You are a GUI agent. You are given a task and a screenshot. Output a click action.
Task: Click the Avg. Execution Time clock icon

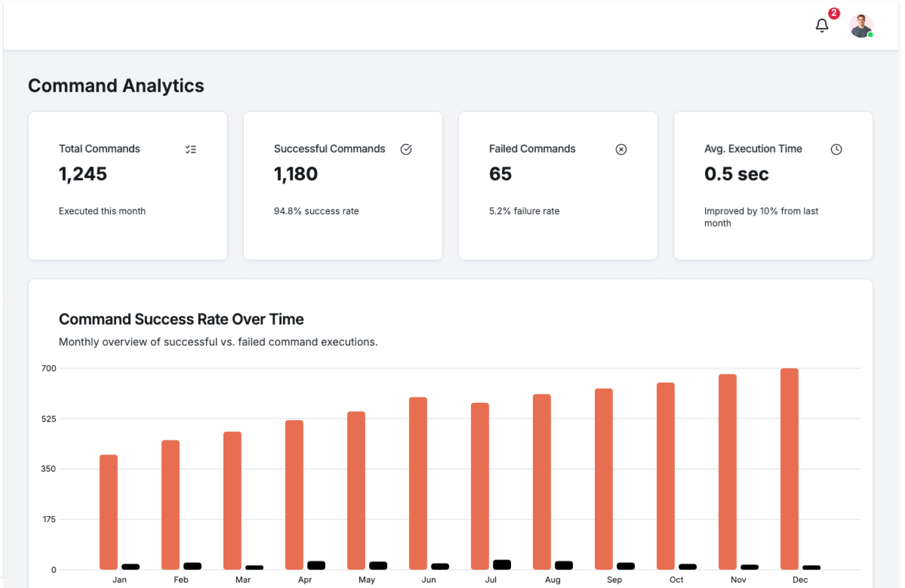point(836,149)
